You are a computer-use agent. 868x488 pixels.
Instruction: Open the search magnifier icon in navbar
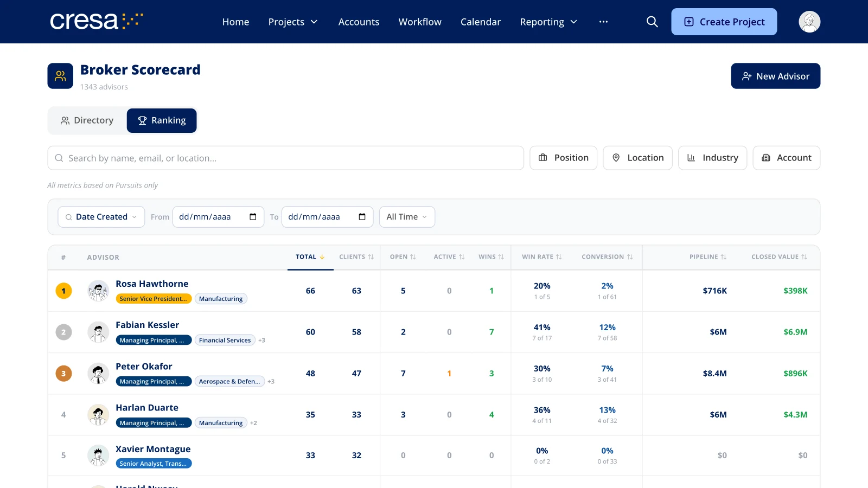click(x=652, y=22)
